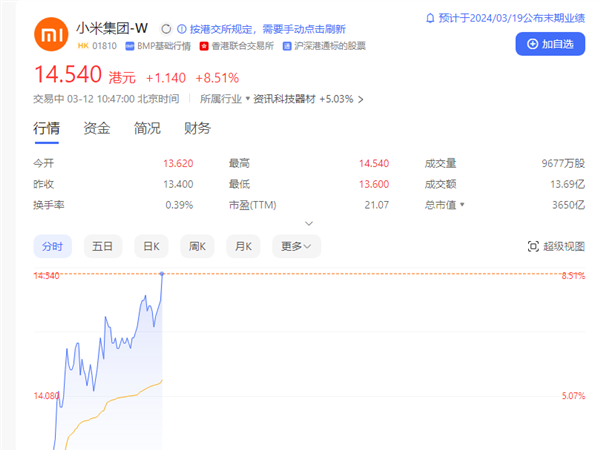
Task: Open the 总市值 dropdown arrow
Action: pyautogui.click(x=461, y=205)
